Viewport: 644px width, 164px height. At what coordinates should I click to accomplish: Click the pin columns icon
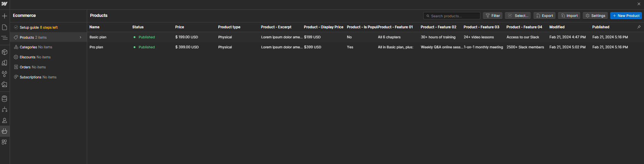(639, 27)
